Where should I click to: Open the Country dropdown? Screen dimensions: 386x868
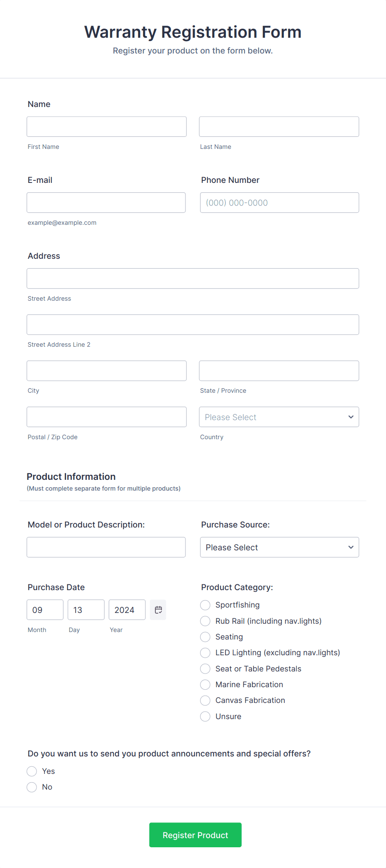[x=279, y=417]
